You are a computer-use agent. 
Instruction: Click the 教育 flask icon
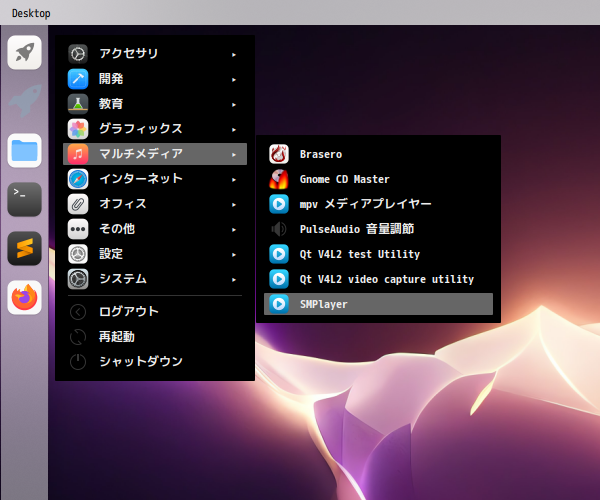(78, 104)
